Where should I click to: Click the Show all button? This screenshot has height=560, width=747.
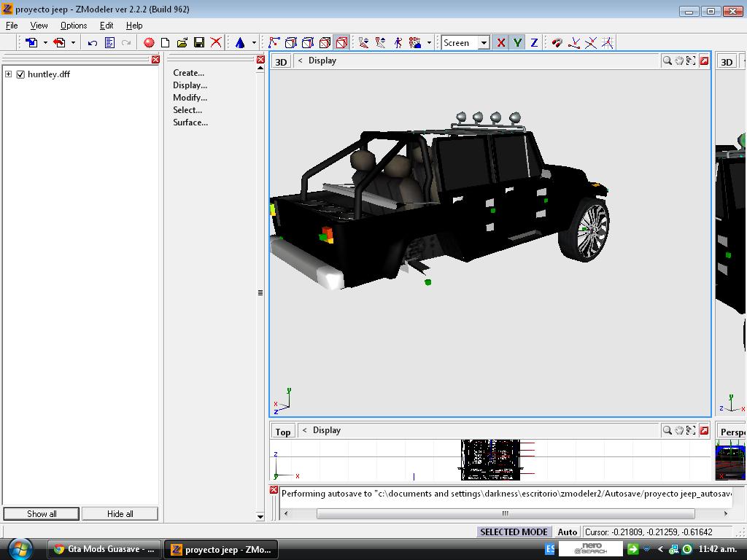tap(42, 514)
